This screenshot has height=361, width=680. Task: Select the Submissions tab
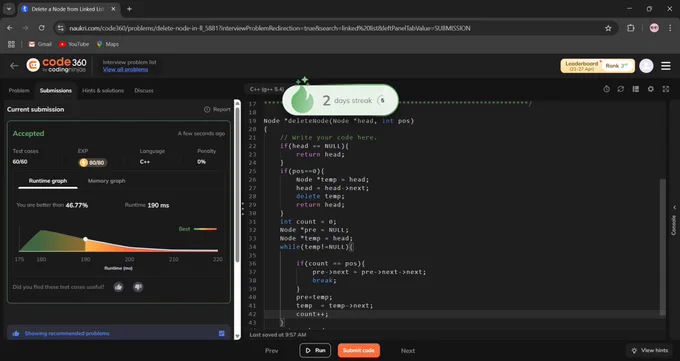56,90
